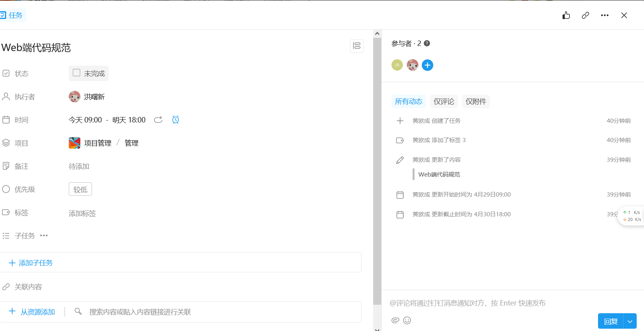Click the thumbs-up like icon
The image size is (644, 331).
point(566,15)
